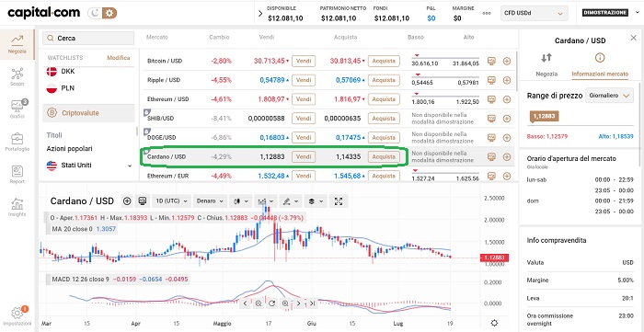Open the Negozia sidebar section
Screen dimensions: 644x332
[17, 44]
